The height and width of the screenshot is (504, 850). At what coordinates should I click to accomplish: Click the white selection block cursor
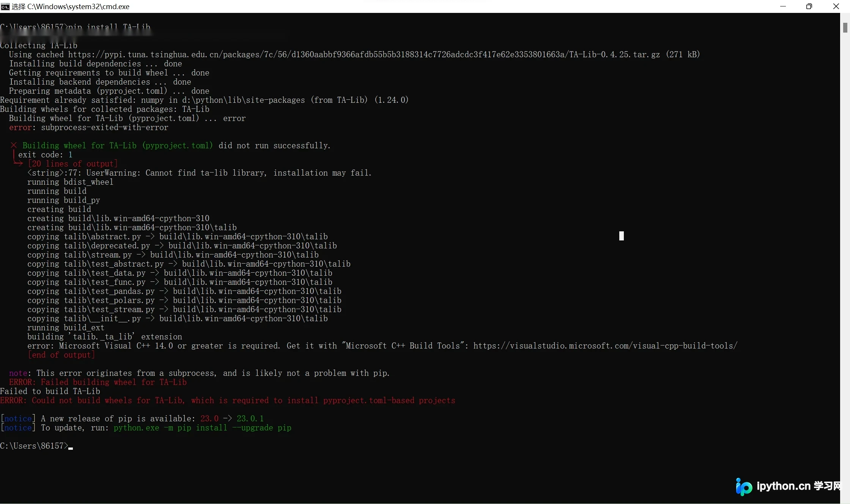622,236
